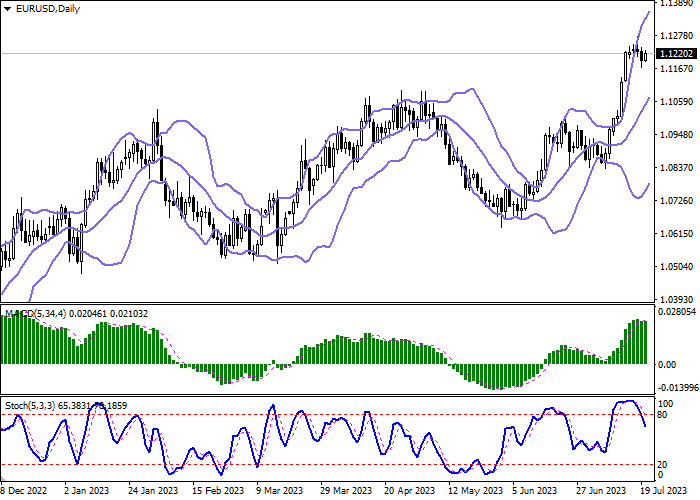This screenshot has width=700, height=500.
Task: Pick the 1.12780 price scale value
Action: pos(676,36)
